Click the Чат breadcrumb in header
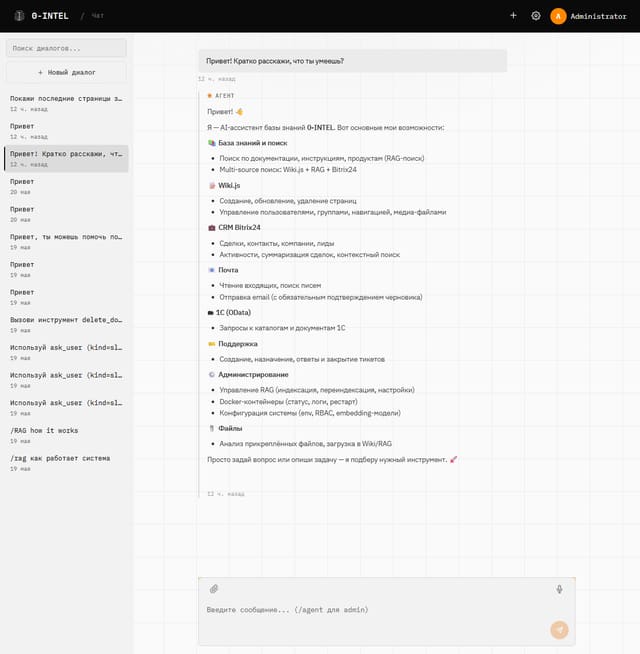 (98, 16)
